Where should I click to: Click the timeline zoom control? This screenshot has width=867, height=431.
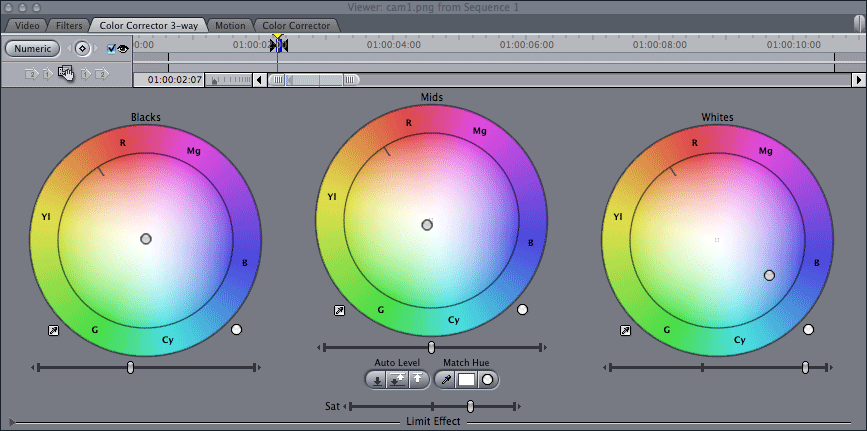tap(229, 80)
